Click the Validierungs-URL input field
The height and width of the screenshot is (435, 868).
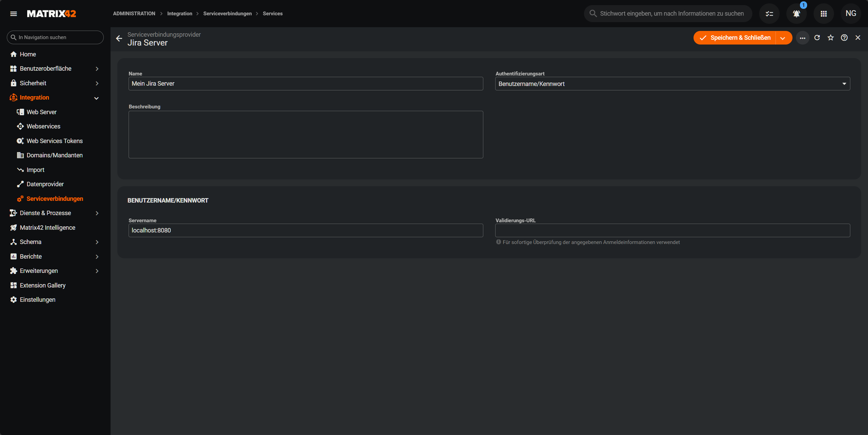click(672, 230)
